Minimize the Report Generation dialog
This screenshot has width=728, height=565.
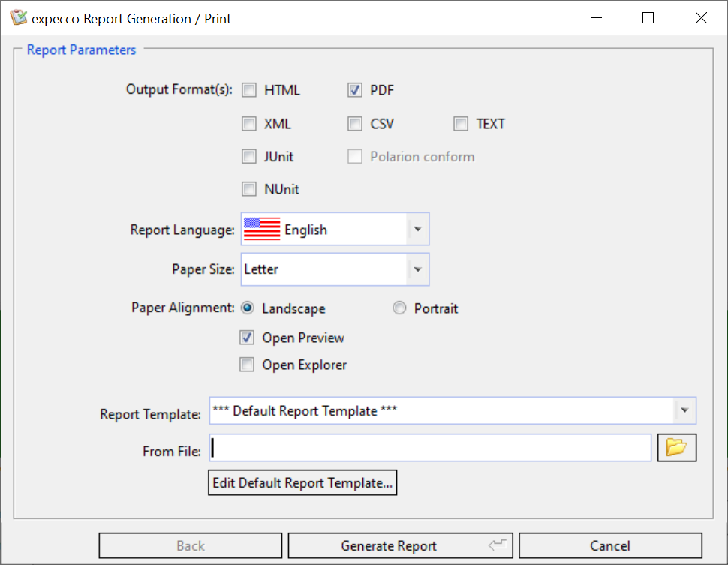595,18
